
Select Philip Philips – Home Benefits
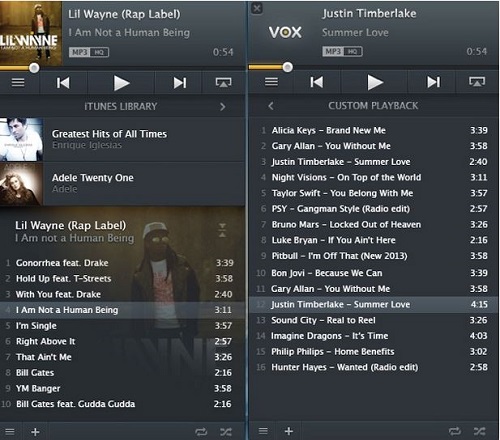pyautogui.click(x=374, y=351)
